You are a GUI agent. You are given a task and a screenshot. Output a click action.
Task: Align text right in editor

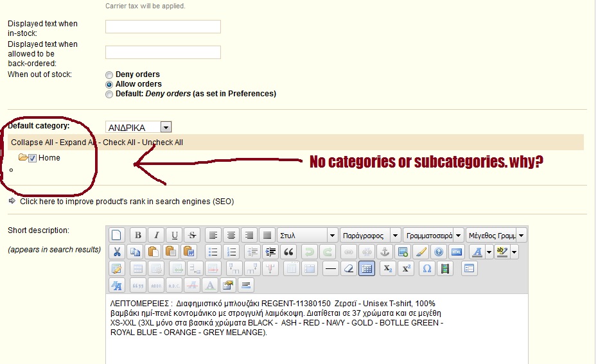point(249,235)
